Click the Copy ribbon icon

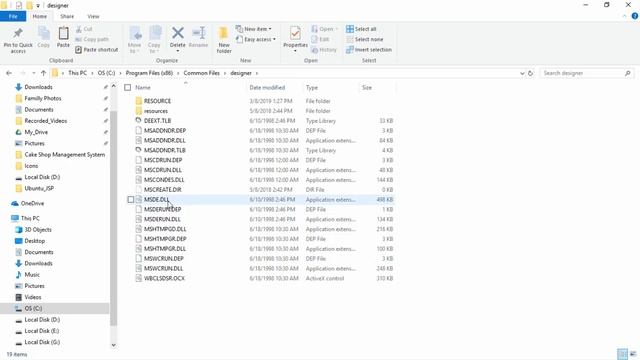44,33
